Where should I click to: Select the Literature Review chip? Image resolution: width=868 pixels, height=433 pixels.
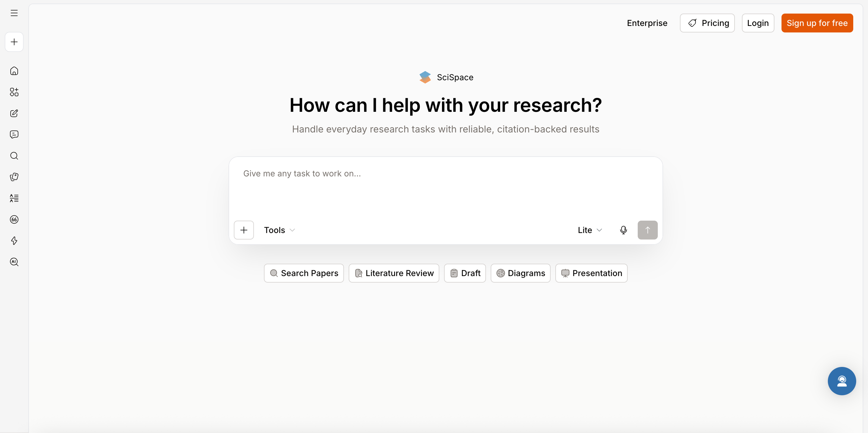click(394, 273)
